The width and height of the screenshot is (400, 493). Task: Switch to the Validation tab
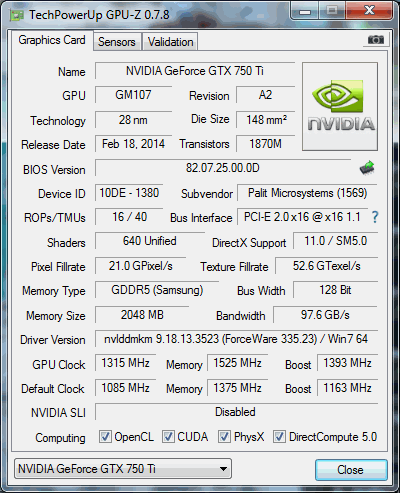pos(170,42)
